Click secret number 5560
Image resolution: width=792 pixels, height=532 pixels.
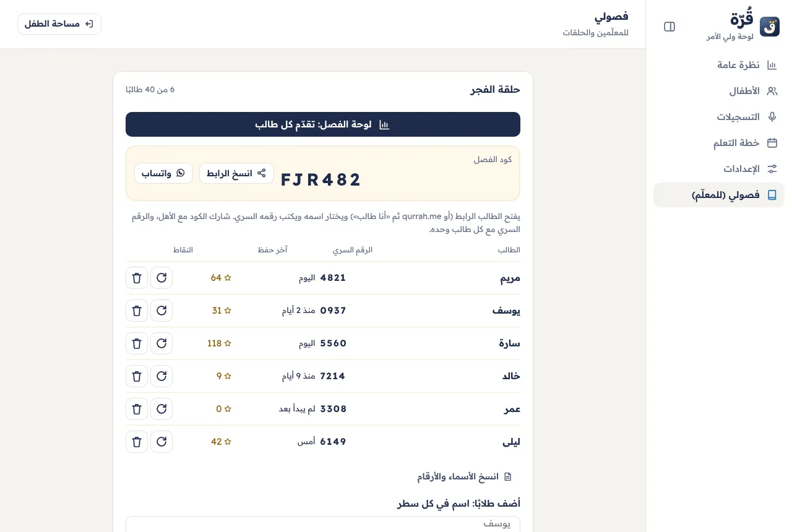333,343
